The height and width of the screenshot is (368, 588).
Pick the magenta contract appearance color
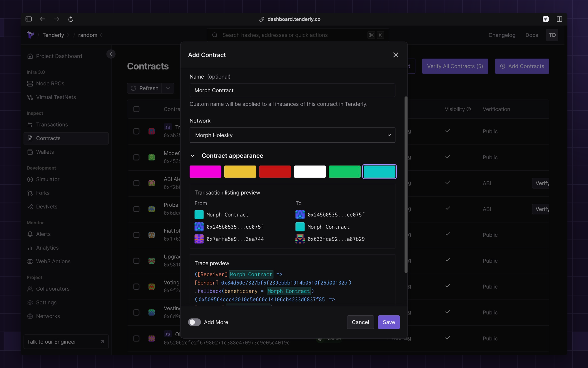[x=206, y=172]
